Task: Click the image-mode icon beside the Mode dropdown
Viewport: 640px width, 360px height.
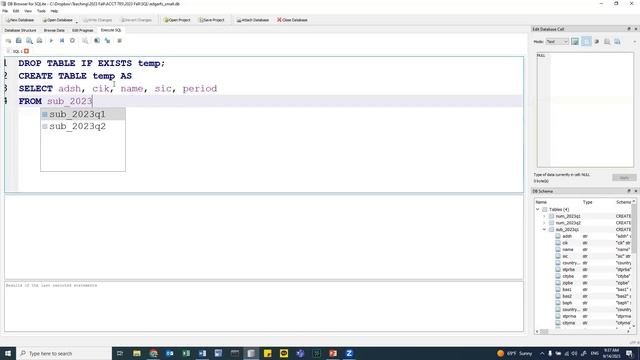Action: (x=575, y=42)
